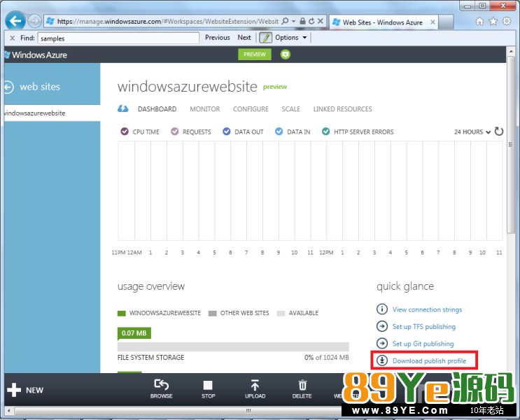Click the browser forward arrow
This screenshot has height=420, width=520.
[34, 22]
